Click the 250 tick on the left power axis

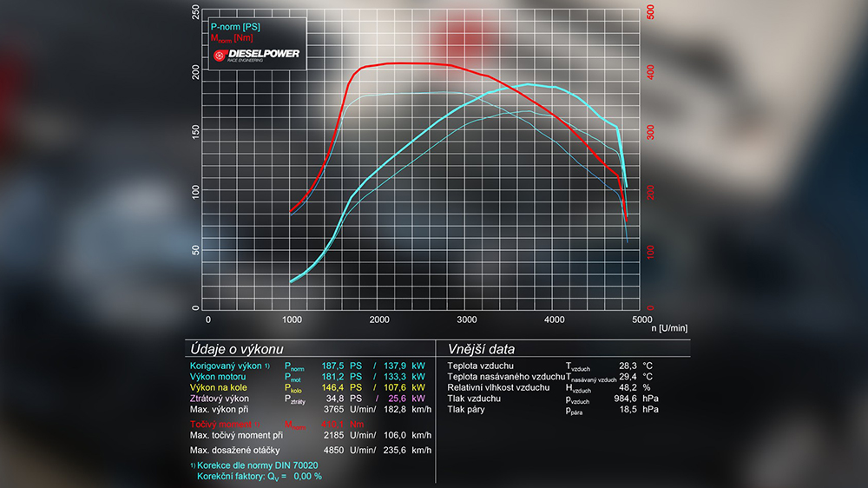pyautogui.click(x=195, y=12)
